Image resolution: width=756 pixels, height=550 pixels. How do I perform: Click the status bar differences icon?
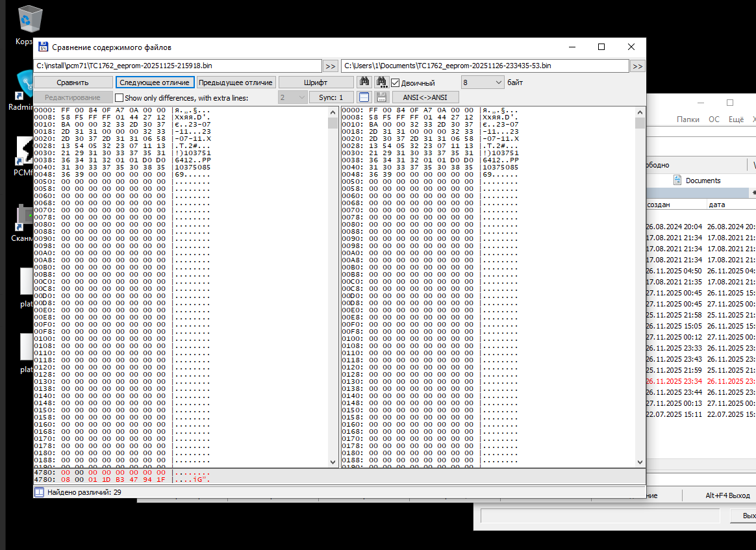point(39,492)
